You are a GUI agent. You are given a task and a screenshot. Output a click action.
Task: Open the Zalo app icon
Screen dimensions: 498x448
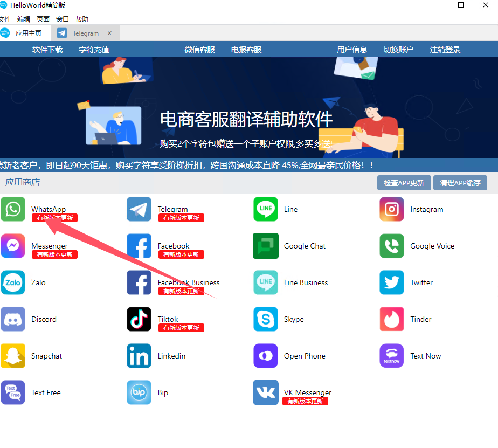tap(13, 282)
